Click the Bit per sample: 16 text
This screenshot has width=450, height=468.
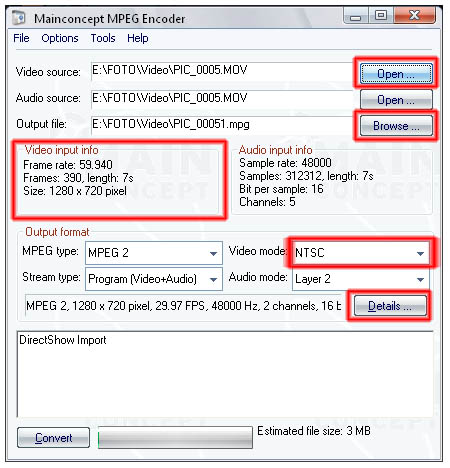281,189
